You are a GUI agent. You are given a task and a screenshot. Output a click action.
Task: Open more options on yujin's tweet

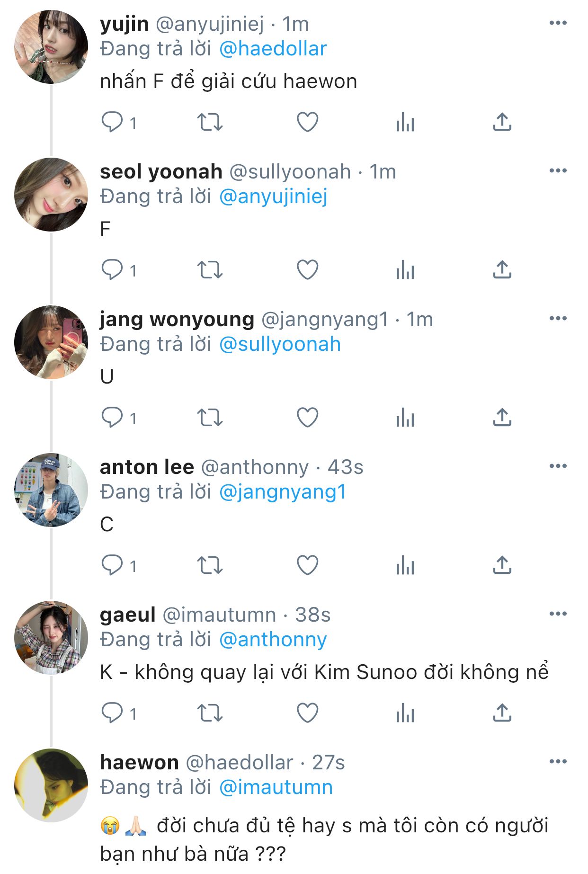tap(558, 23)
